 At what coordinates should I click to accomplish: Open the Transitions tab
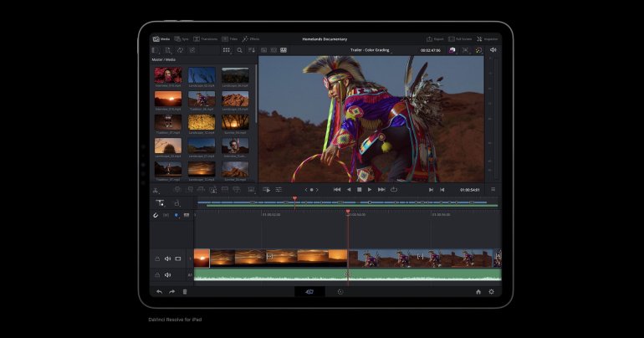click(x=205, y=38)
